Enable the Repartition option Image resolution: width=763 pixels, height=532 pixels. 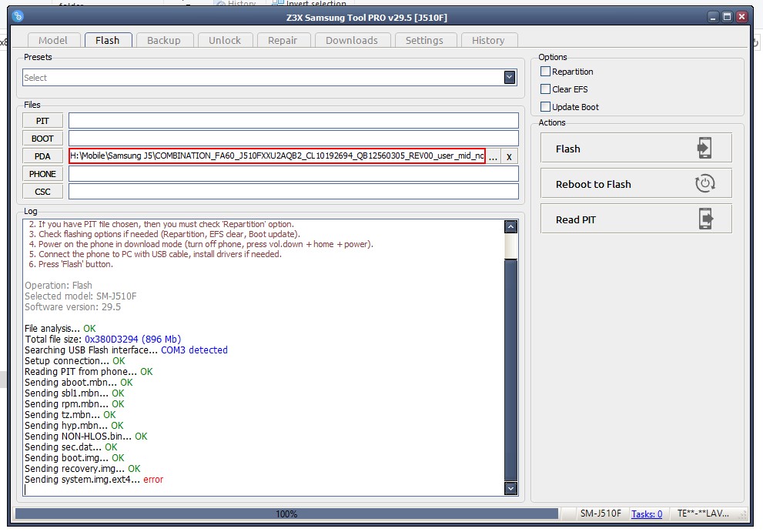pyautogui.click(x=545, y=72)
